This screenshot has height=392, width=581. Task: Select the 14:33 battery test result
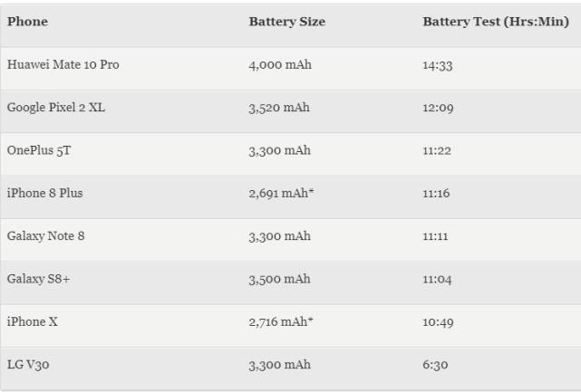(x=438, y=65)
